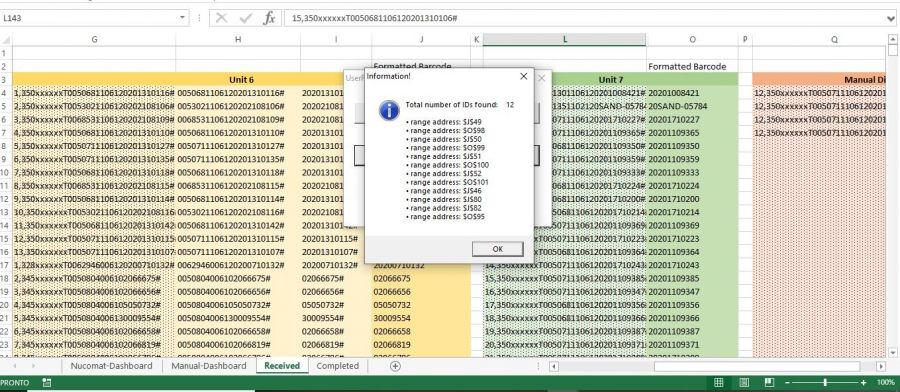
Task: Open the Completed sheet tab
Action: tap(338, 366)
